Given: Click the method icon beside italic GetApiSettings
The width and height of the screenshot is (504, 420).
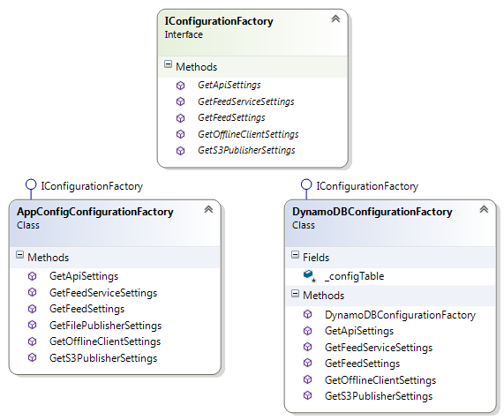Looking at the screenshot, I should click(180, 86).
